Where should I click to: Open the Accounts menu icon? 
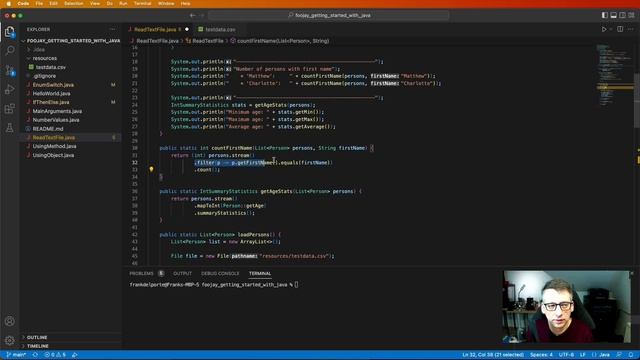[9, 321]
